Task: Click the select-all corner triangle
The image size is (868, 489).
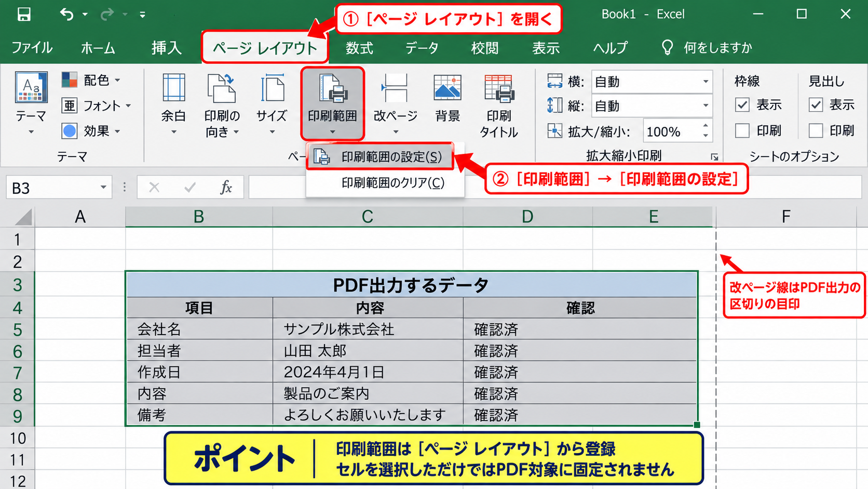Action: 23,217
